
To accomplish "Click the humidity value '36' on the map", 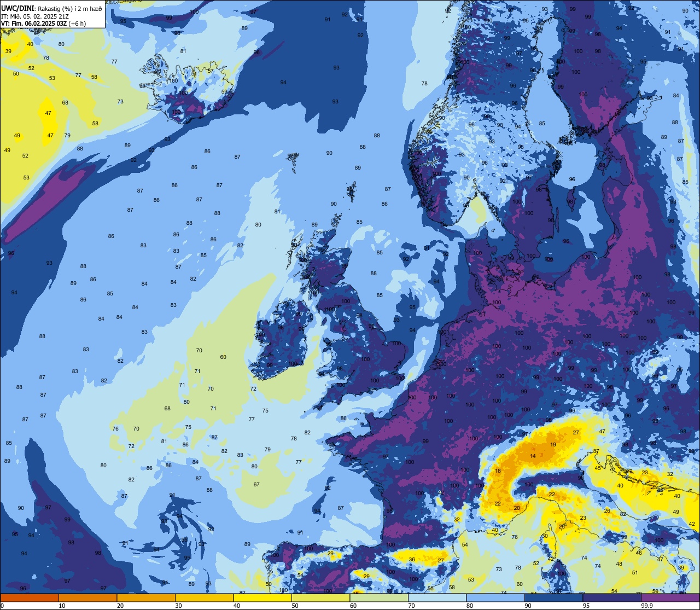I will (412, 559).
